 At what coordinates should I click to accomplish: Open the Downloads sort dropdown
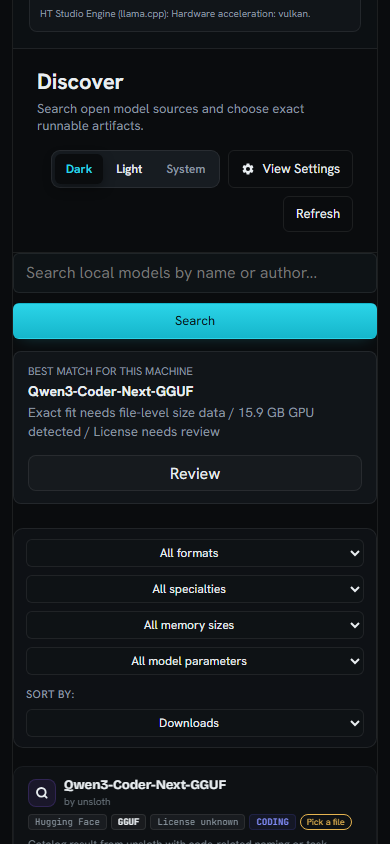coord(195,723)
